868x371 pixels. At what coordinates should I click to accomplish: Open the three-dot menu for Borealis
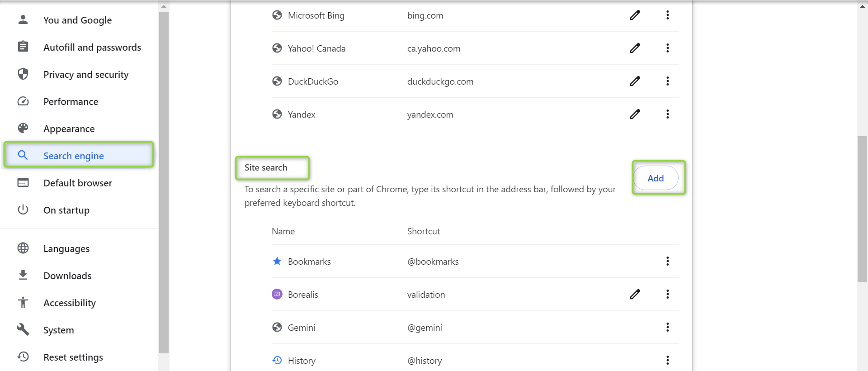tap(667, 295)
